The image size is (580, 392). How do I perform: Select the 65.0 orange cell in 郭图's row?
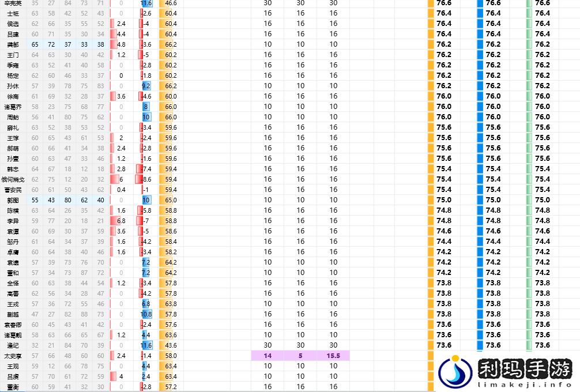point(171,200)
